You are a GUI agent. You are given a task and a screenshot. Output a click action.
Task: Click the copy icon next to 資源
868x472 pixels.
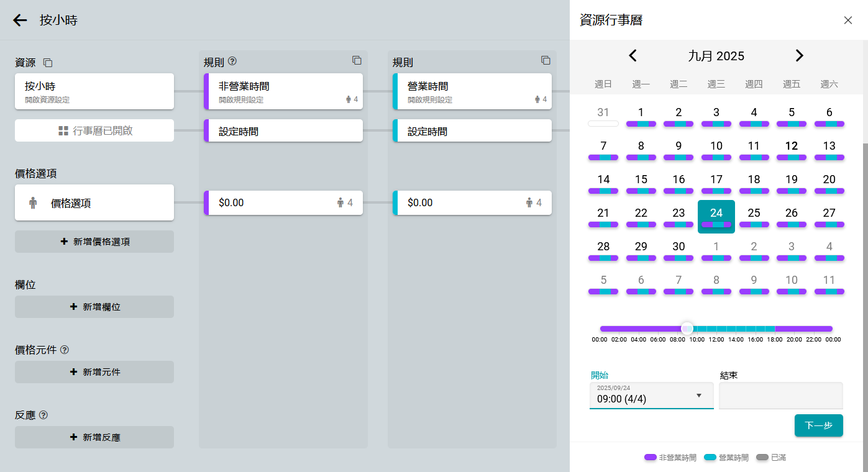[48, 63]
